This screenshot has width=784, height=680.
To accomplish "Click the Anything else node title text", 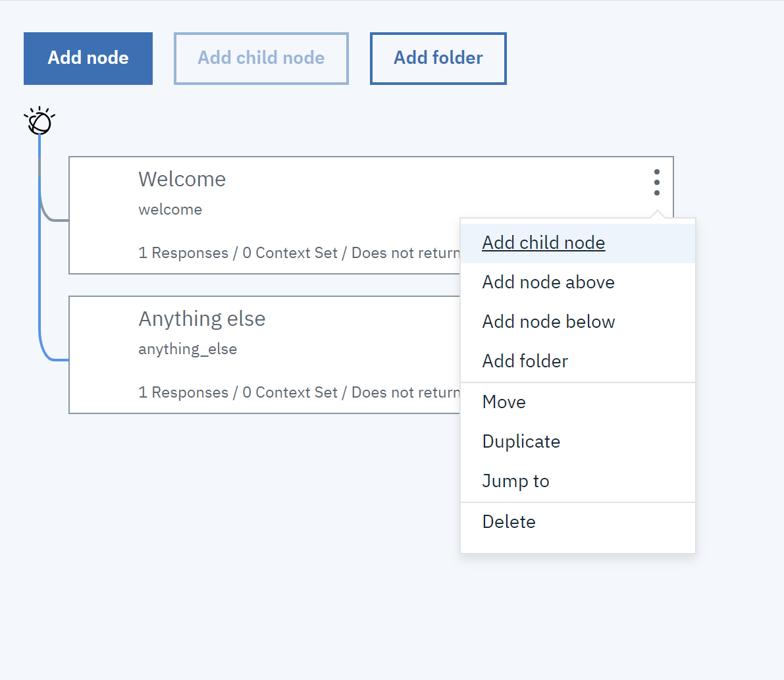I will tap(202, 319).
